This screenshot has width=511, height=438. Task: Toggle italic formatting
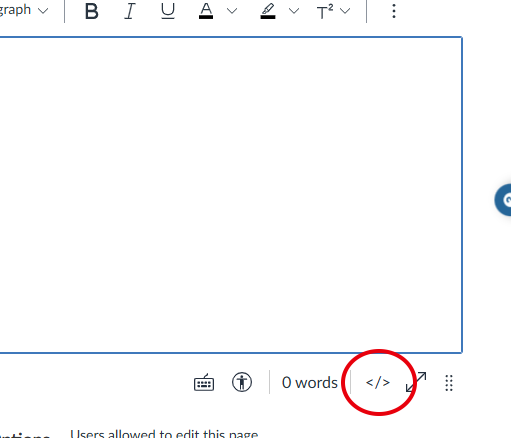pos(130,11)
